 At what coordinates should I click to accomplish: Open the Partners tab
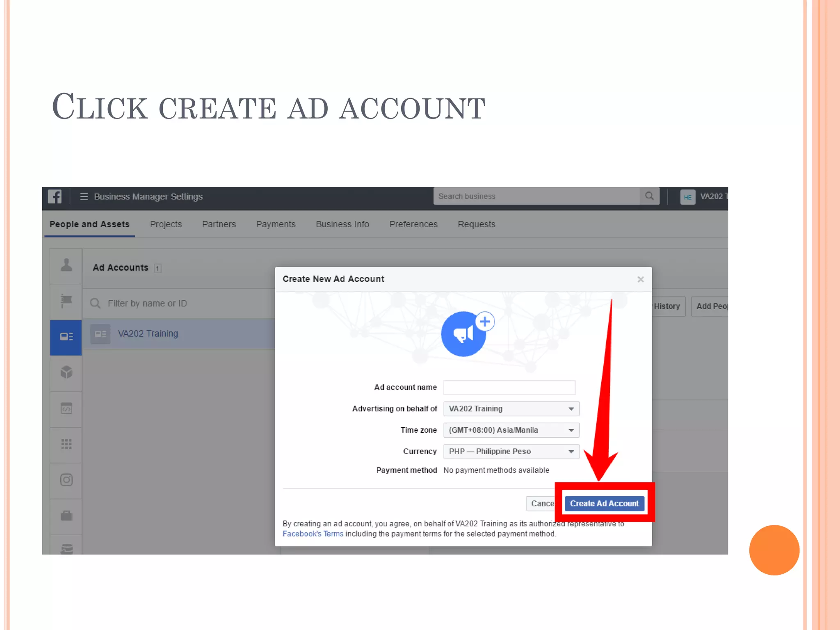(219, 224)
